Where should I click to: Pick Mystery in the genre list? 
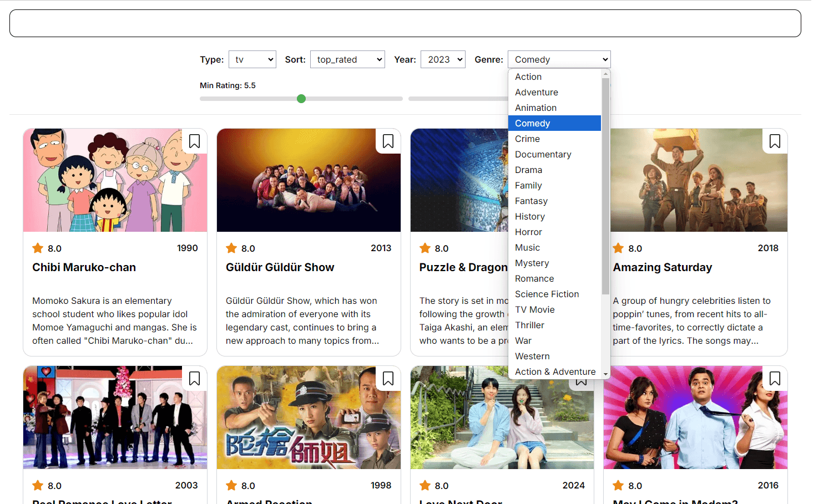pyautogui.click(x=554, y=263)
